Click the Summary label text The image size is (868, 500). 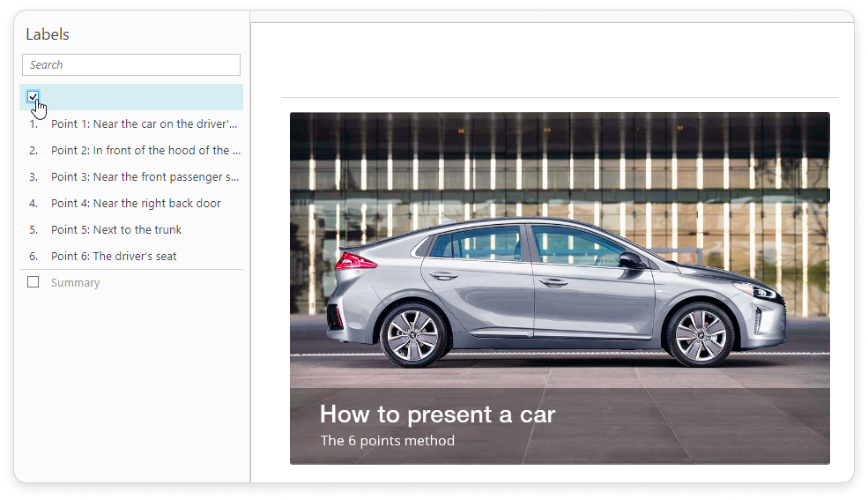(x=76, y=283)
